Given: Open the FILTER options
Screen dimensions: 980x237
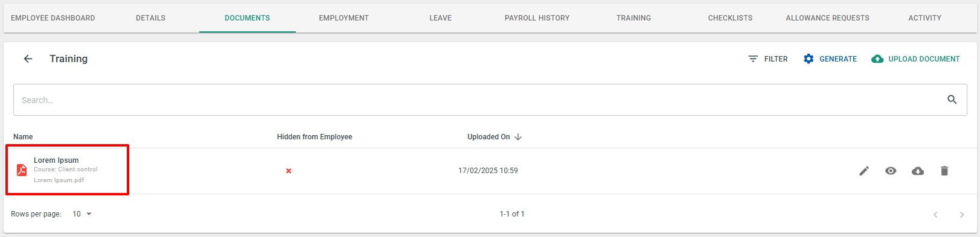Looking at the screenshot, I should [767, 59].
